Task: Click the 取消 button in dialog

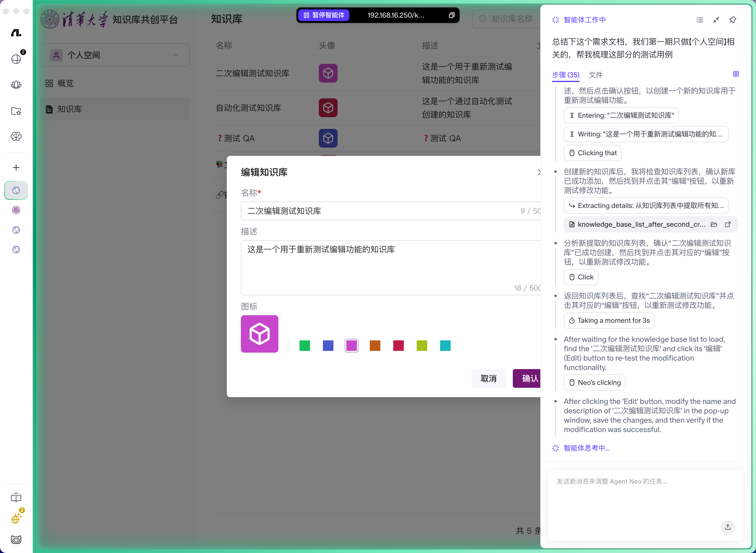Action: point(488,379)
